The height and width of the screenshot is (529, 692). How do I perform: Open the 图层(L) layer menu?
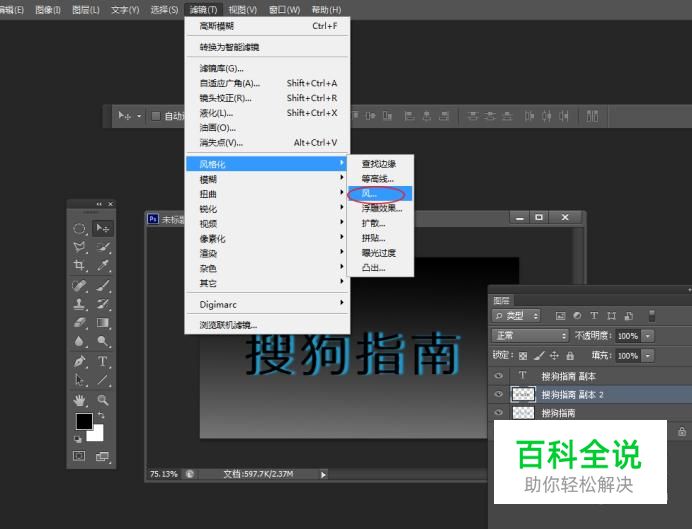tap(86, 10)
